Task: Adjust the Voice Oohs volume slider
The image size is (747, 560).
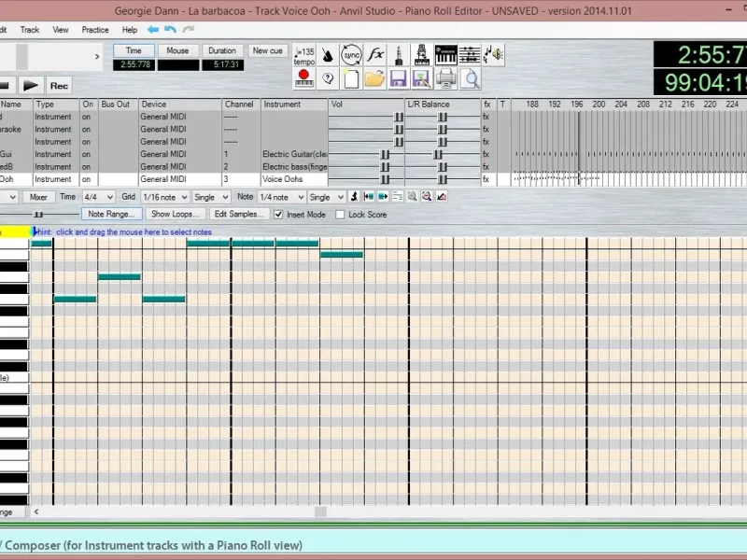Action: (385, 179)
